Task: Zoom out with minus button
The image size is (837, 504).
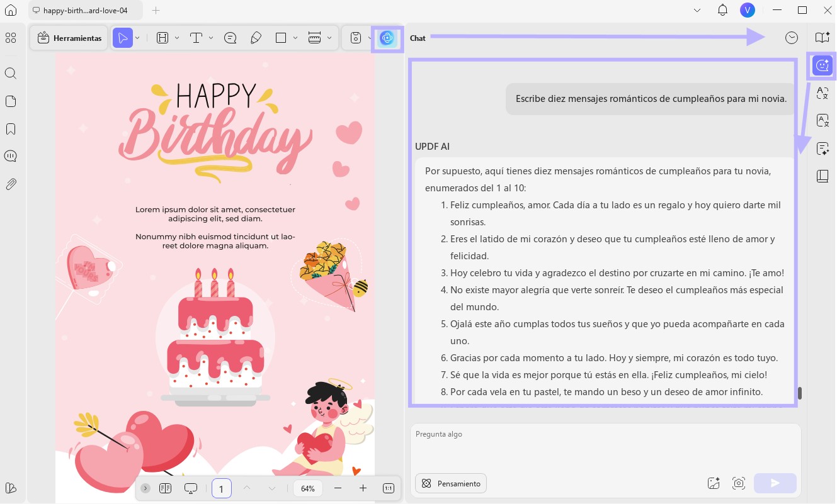Action: click(x=338, y=488)
